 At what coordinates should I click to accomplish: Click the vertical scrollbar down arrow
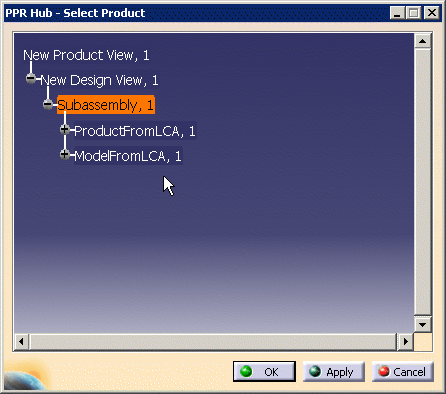click(423, 324)
